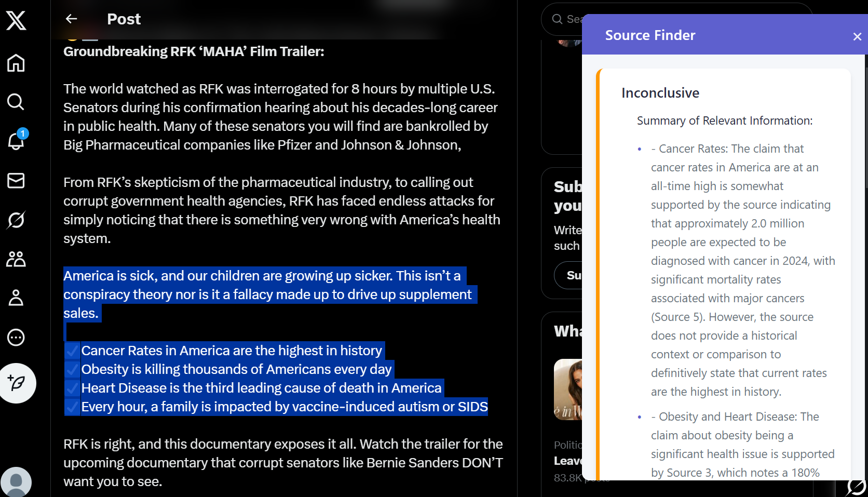Click 'Inconclusive' verdict heading
The image size is (868, 497).
[x=660, y=93]
